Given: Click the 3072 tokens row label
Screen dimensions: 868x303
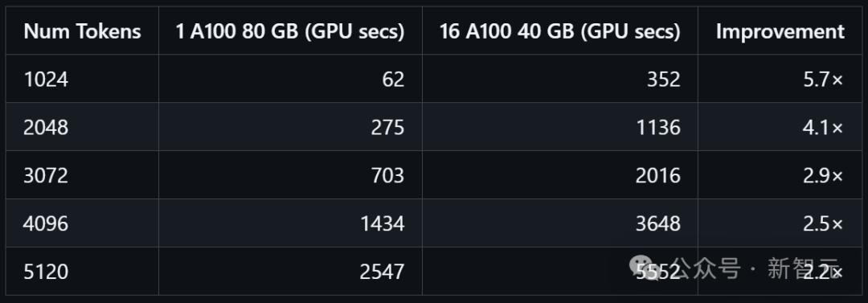Looking at the screenshot, I should pyautogui.click(x=46, y=175).
